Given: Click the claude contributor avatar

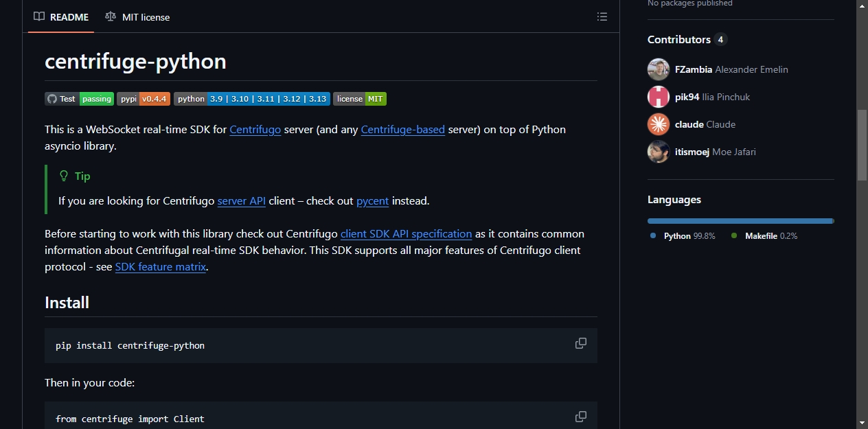Looking at the screenshot, I should point(659,124).
